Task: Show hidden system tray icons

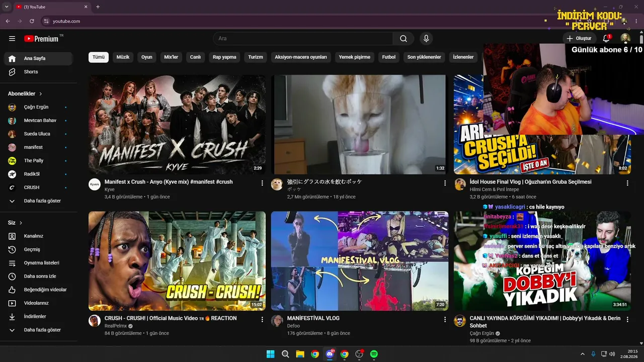Action: (583, 354)
